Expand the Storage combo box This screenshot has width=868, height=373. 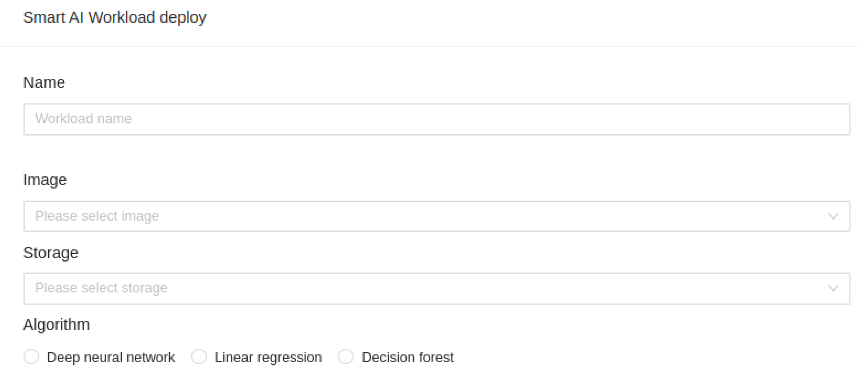pyautogui.click(x=436, y=288)
